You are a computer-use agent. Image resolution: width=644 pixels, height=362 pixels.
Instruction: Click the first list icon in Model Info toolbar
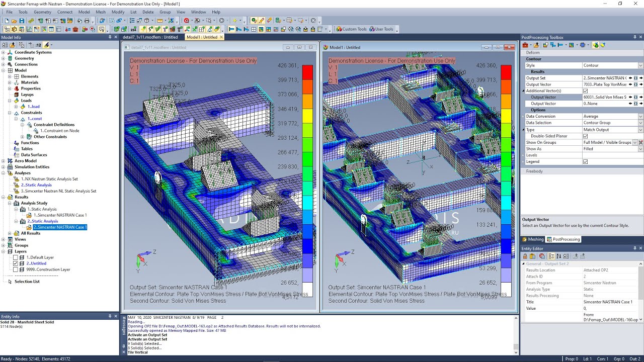5,45
